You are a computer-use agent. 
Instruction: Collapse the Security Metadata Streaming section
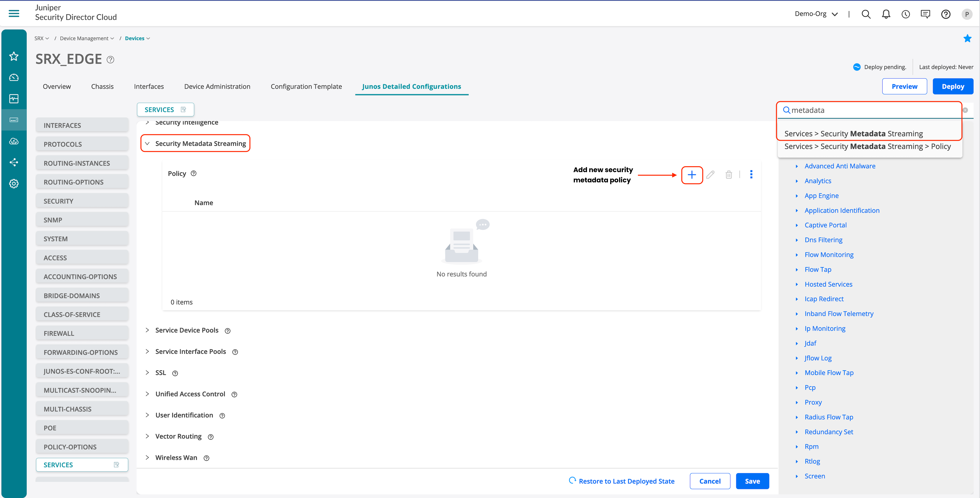click(x=147, y=144)
